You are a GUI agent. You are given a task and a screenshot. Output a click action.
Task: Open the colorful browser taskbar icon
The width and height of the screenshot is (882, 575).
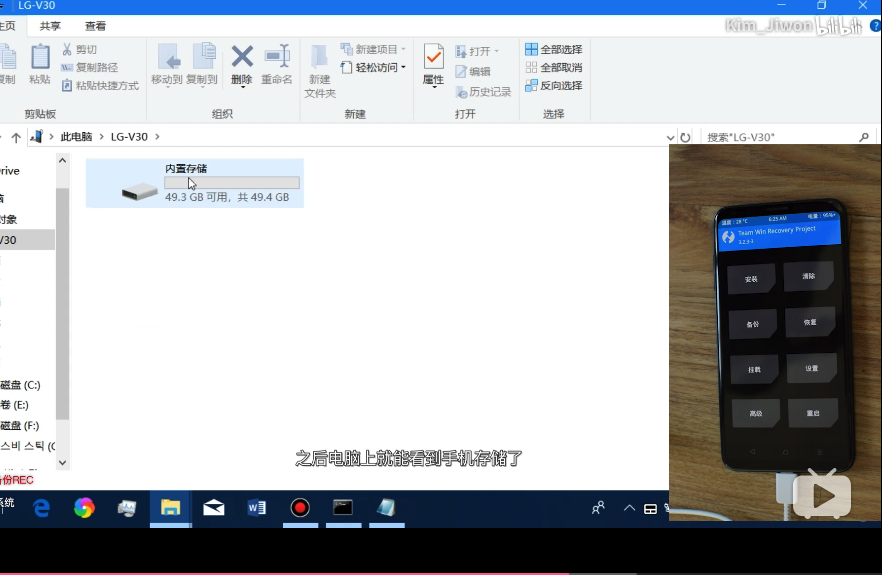pos(84,508)
